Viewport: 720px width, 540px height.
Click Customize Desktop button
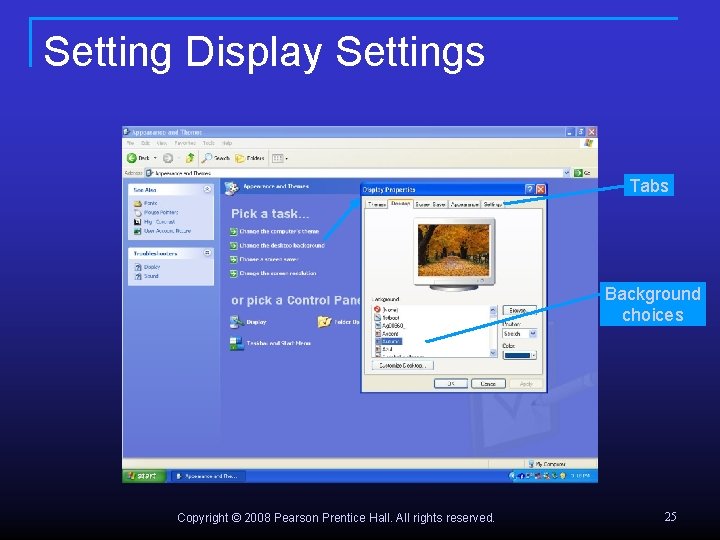click(403, 366)
